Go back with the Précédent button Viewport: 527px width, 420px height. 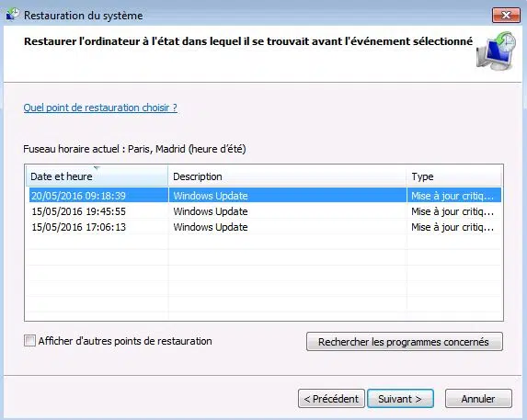point(331,399)
